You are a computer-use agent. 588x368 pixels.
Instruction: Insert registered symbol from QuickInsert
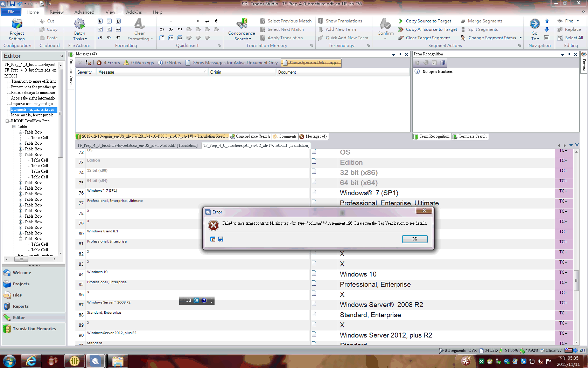pos(171,29)
